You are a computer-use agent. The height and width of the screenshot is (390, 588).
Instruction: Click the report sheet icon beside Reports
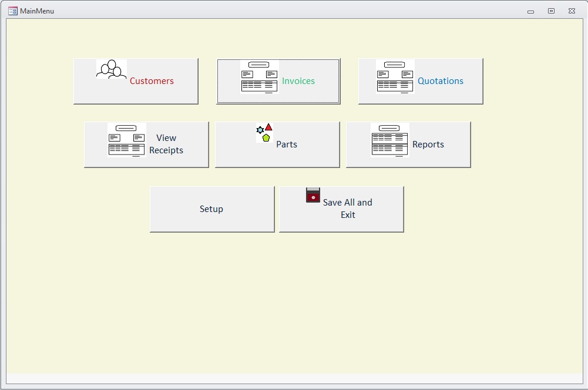tap(389, 140)
